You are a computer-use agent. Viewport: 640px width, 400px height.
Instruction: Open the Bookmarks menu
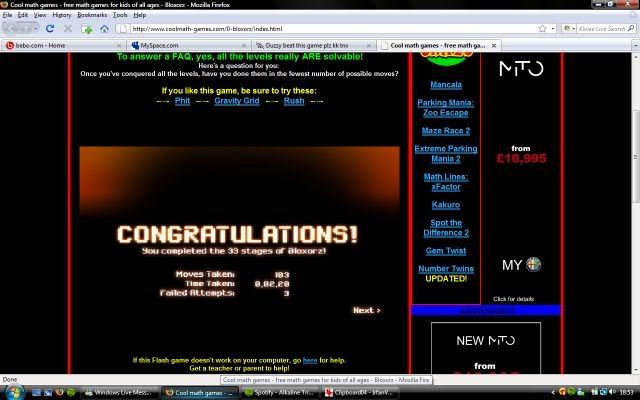pyautogui.click(x=90, y=15)
